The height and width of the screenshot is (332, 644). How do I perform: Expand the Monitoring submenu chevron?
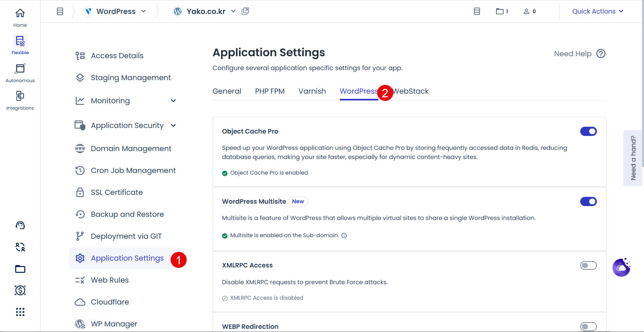pyautogui.click(x=173, y=101)
